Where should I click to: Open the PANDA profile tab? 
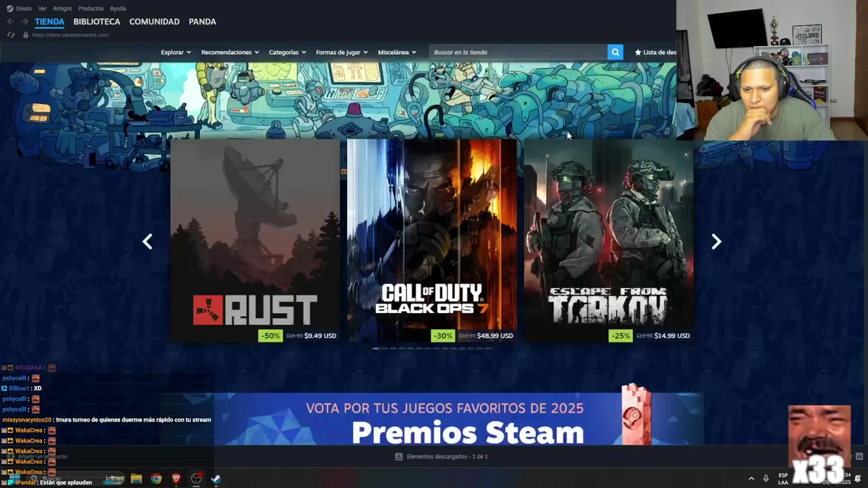[x=202, y=22]
